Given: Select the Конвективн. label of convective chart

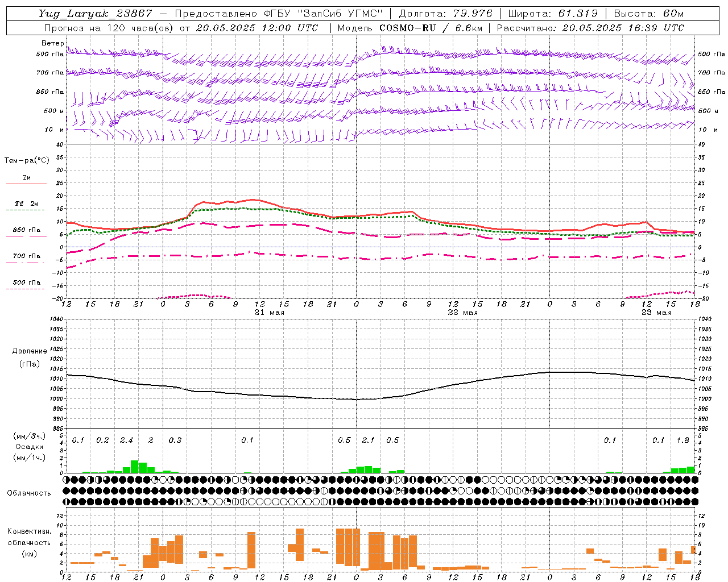Looking at the screenshot, I should 29,531.
